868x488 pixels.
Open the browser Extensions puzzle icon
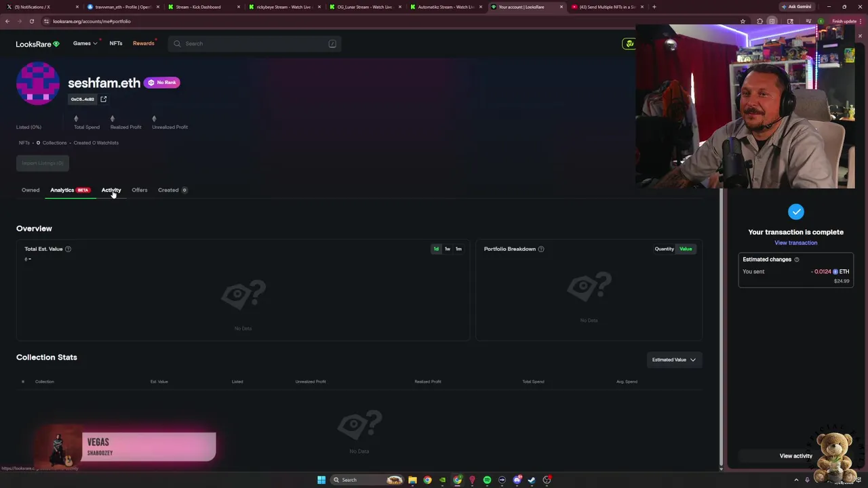[759, 21]
